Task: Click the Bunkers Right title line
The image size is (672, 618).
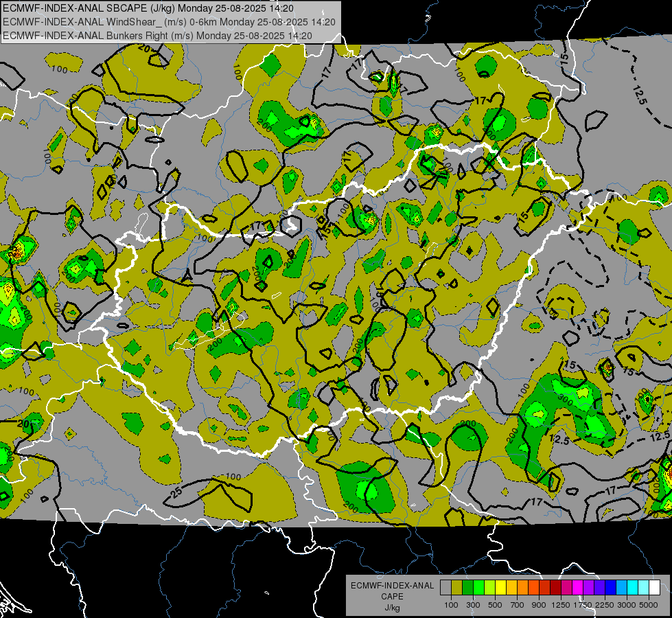Action: 157,36
